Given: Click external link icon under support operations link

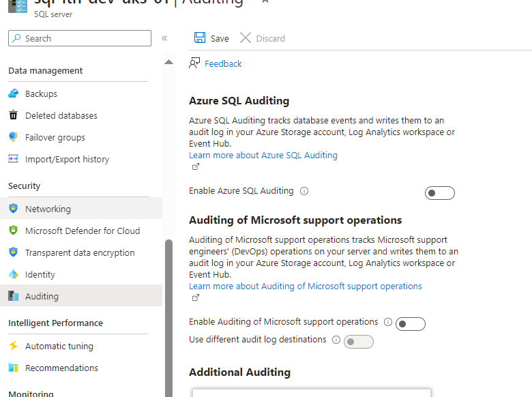Looking at the screenshot, I should 196,297.
